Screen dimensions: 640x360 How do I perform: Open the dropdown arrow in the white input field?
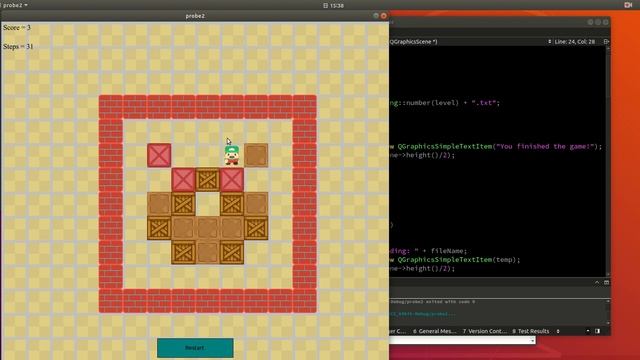click(x=532, y=340)
